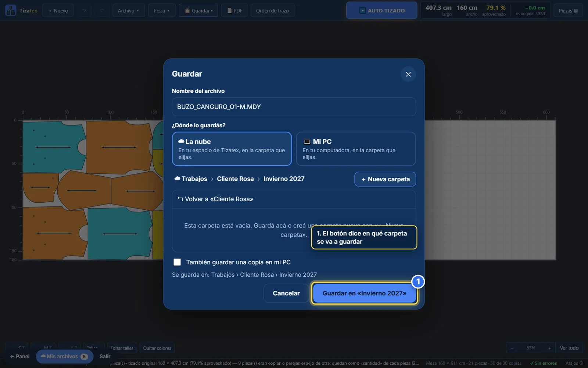588x368 pixels.
Task: Open the Guardar dropdown in toolbar
Action: (198, 11)
